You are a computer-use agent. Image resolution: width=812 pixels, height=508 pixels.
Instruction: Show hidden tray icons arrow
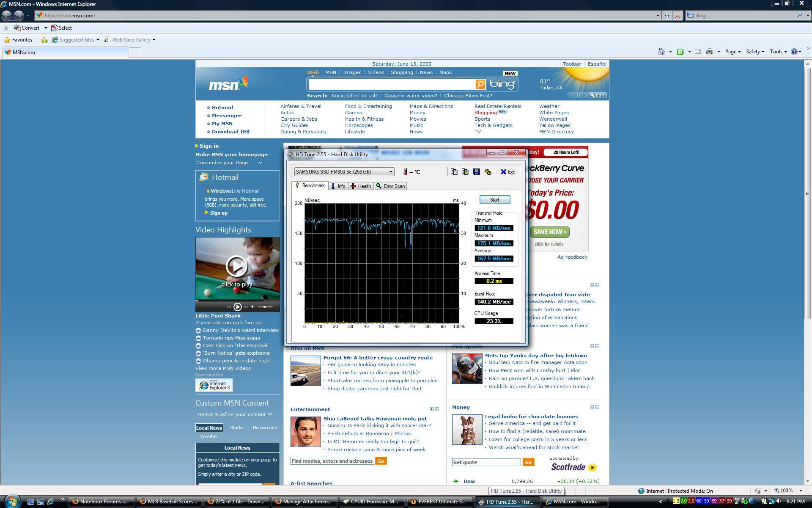coord(661,502)
